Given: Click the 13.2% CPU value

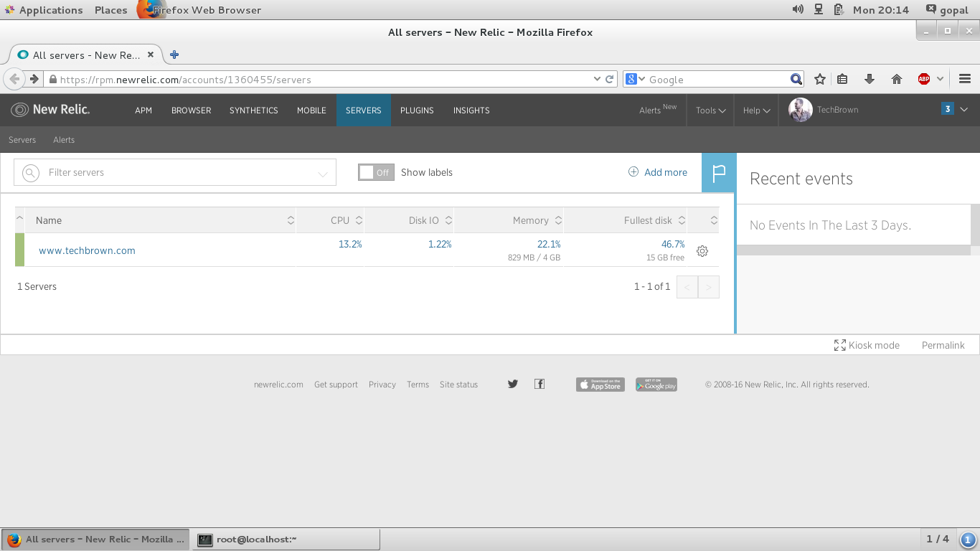Looking at the screenshot, I should tap(350, 244).
